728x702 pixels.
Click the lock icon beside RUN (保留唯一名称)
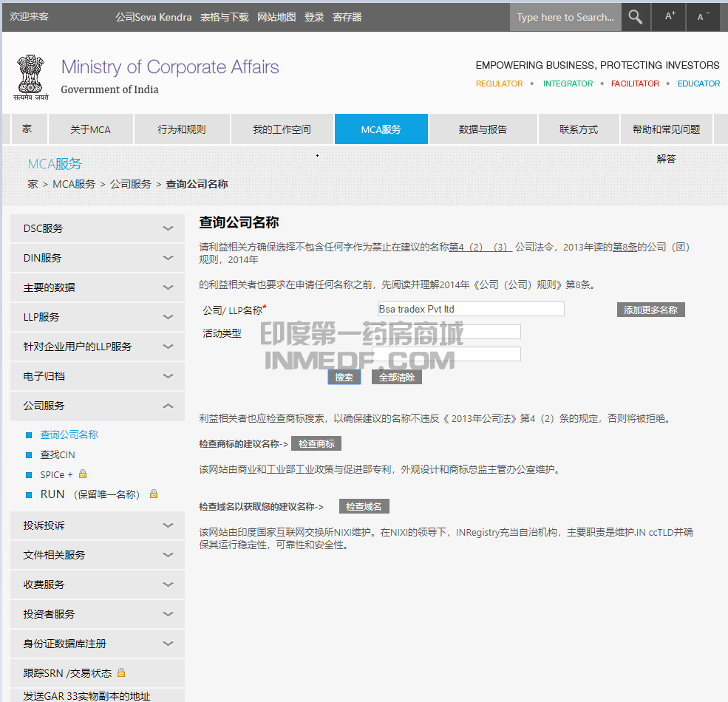click(154, 494)
